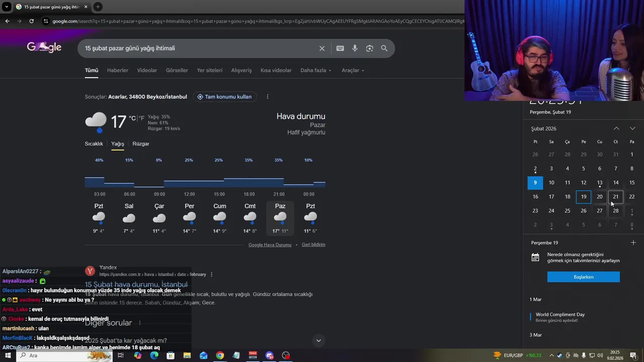
Task: Click the Google search input field
Action: 199,48
